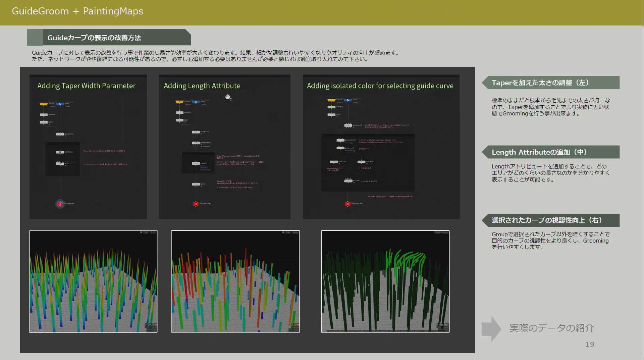Viewport: 644px width, 360px height.
Task: Select the bottom merge node in isolated color network
Action: point(348,181)
